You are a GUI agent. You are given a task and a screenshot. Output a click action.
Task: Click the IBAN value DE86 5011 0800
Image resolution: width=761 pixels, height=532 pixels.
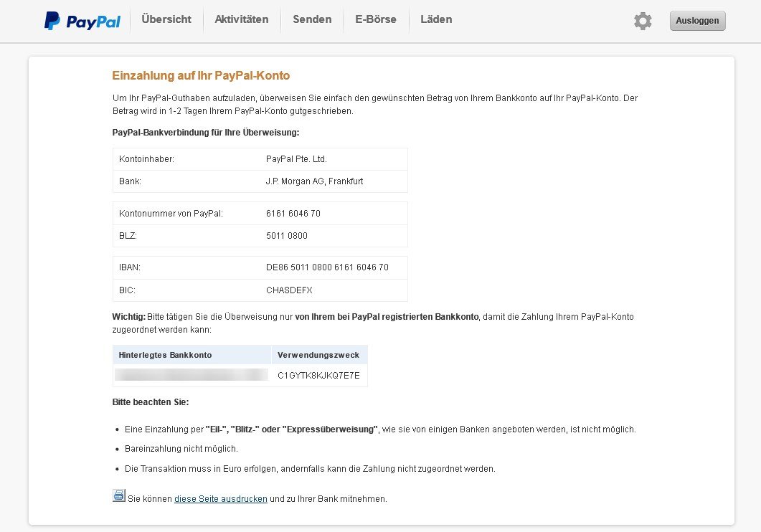(x=327, y=267)
